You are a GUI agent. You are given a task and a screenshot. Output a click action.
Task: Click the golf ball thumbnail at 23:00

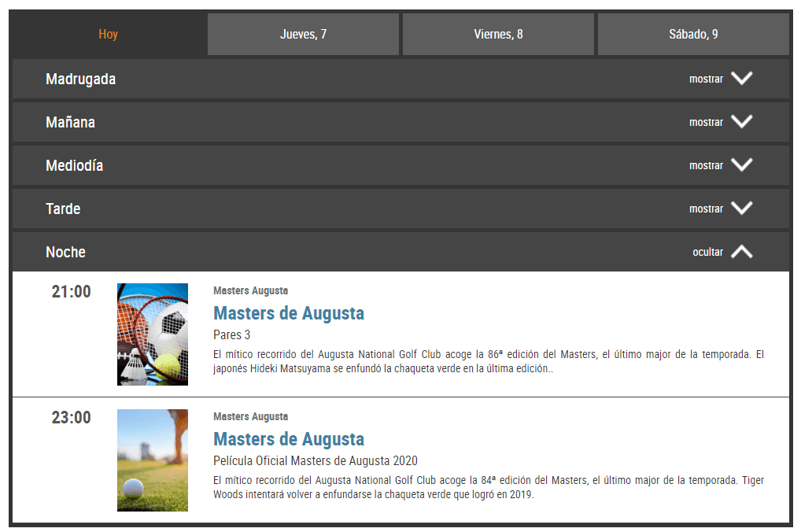[x=153, y=460]
